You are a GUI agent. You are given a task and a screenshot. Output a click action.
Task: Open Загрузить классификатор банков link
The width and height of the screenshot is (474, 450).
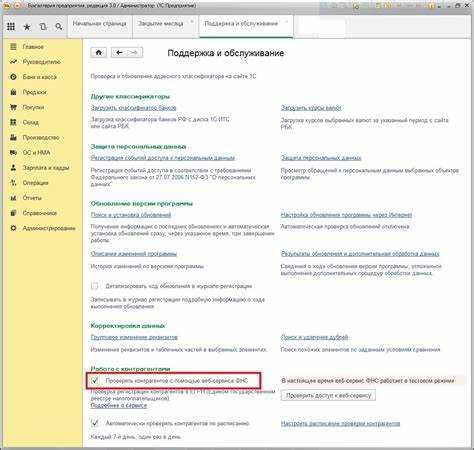click(133, 108)
